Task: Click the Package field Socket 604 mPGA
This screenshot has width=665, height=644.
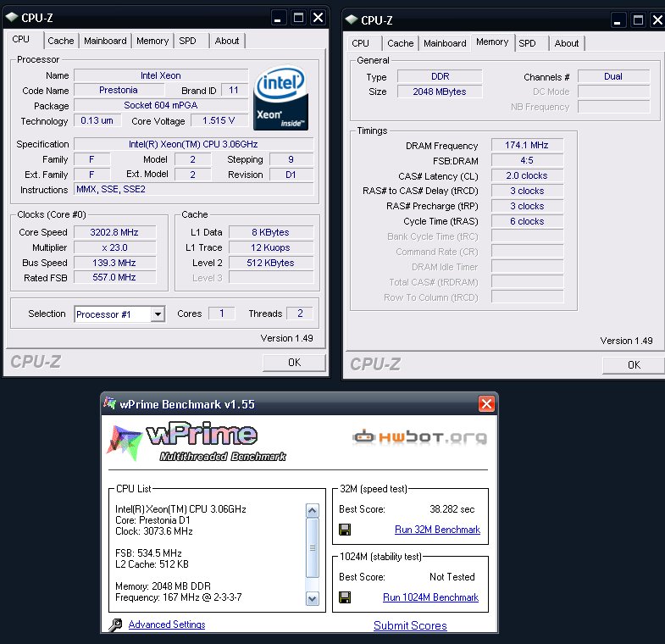Action: (x=161, y=105)
